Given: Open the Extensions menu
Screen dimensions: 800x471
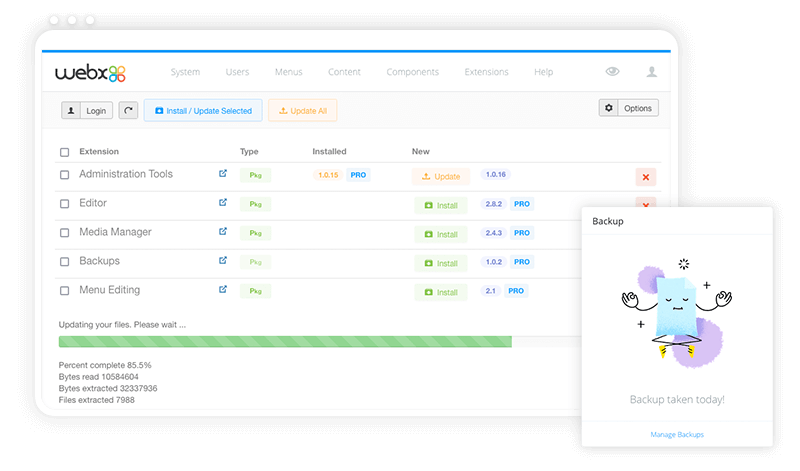Looking at the screenshot, I should tap(486, 72).
